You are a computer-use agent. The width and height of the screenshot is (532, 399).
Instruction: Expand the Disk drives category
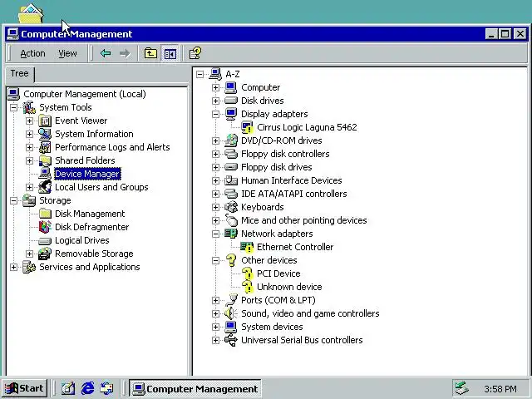pyautogui.click(x=215, y=101)
